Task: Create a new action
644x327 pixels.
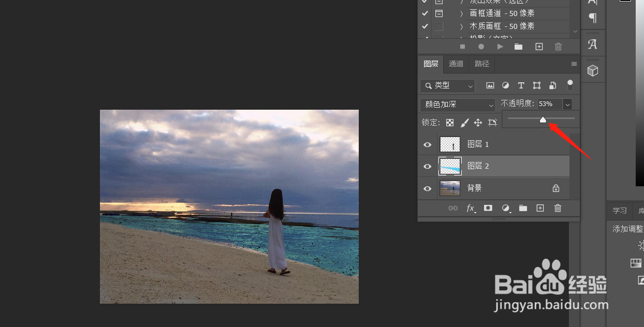Action: pyautogui.click(x=539, y=47)
